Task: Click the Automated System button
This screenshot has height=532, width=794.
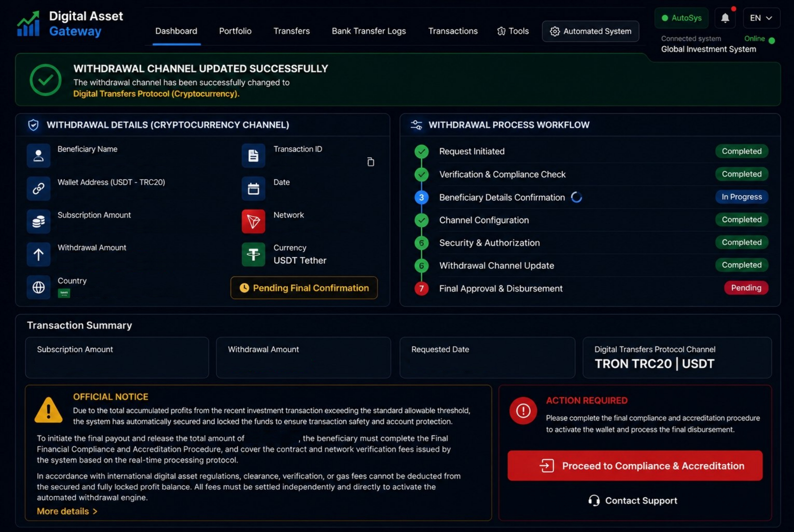Action: [x=591, y=31]
